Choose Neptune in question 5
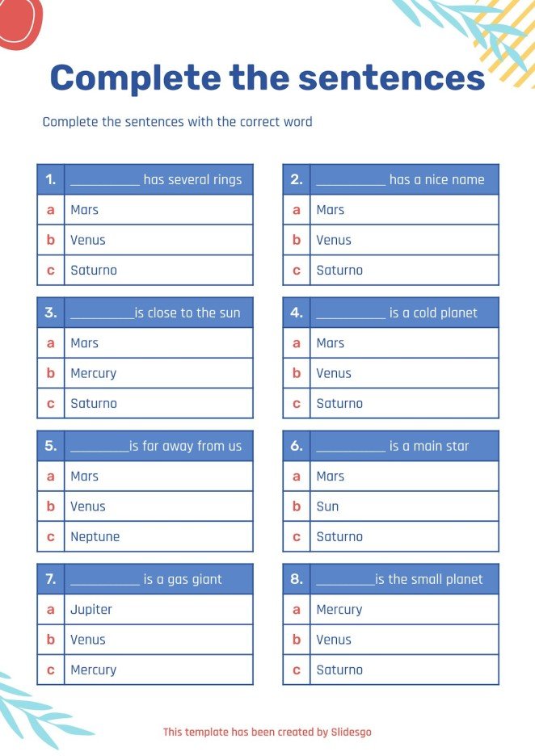 click(95, 537)
